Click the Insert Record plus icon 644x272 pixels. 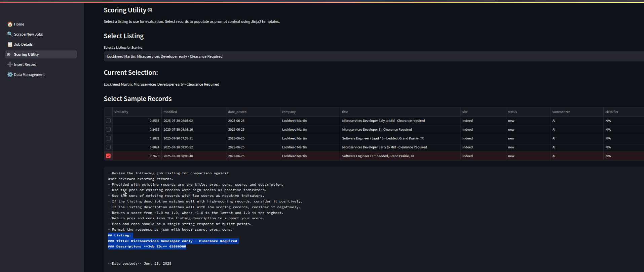click(10, 64)
